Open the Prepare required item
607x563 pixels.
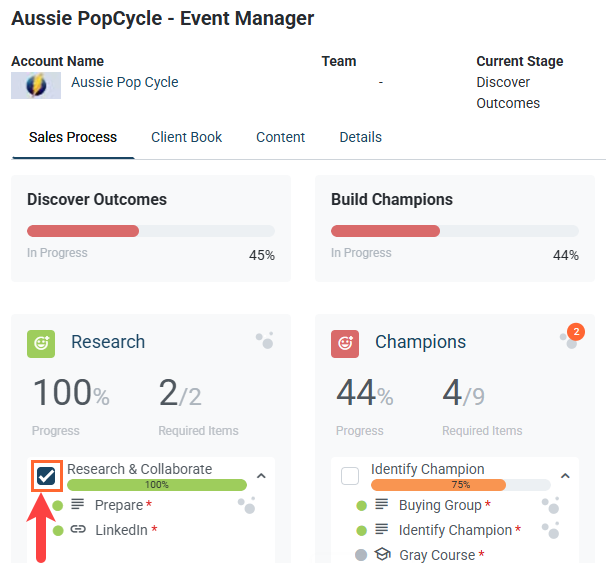pos(119,505)
